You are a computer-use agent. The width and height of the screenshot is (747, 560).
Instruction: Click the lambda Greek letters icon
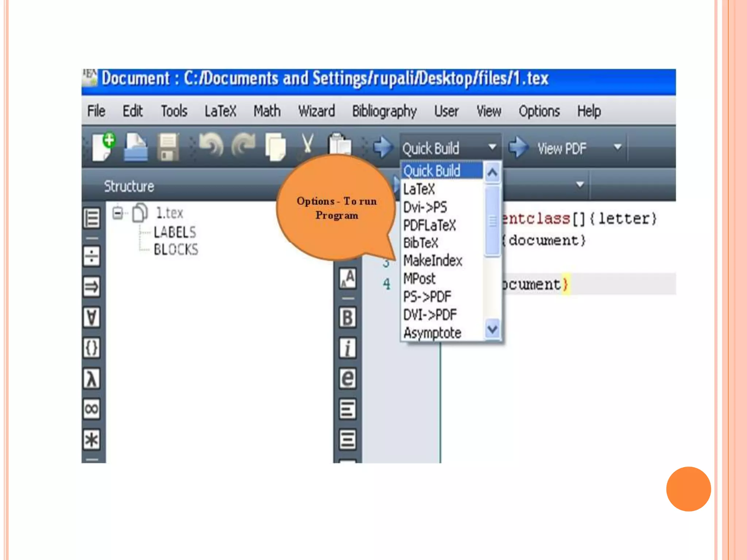(x=92, y=378)
